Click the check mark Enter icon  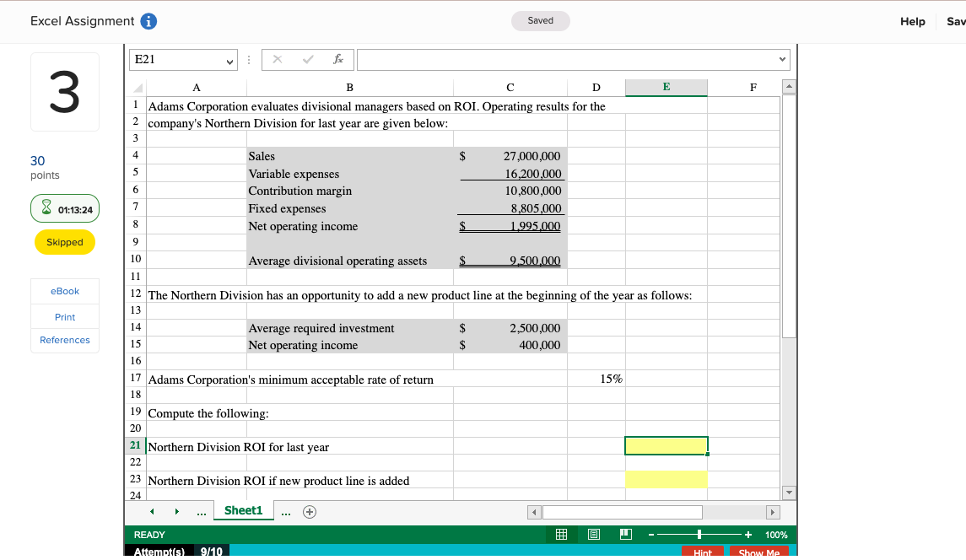pos(308,59)
